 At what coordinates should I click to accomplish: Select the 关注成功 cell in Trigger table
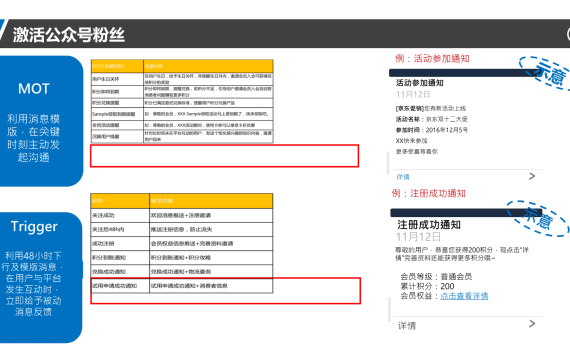click(120, 215)
